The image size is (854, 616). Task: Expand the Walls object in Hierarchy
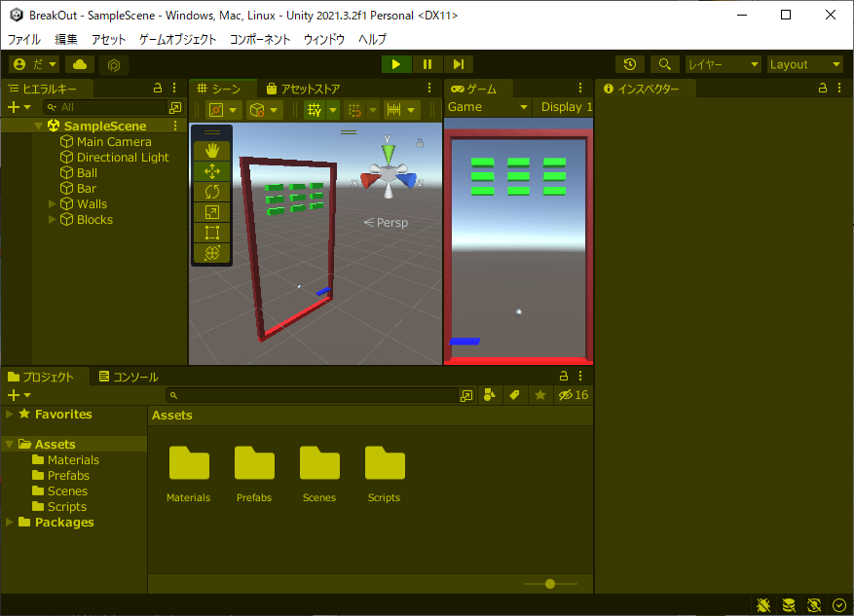[x=53, y=204]
